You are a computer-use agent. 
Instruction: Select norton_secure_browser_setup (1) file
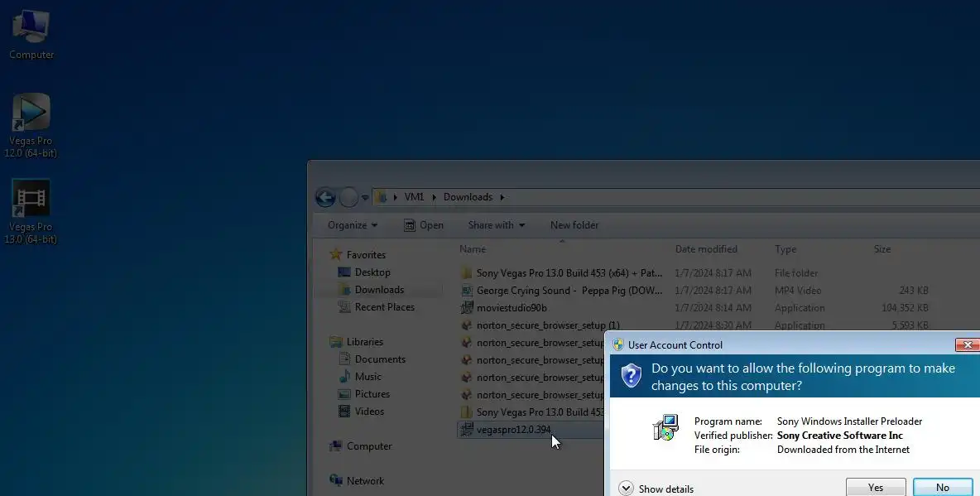(547, 325)
